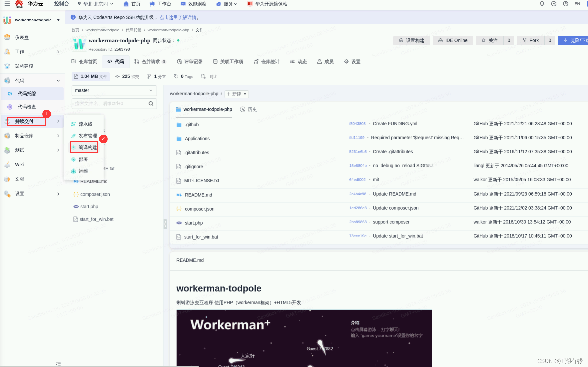This screenshot has height=367, width=588.
Task: Select 代码托管 in the sidebar
Action: [32, 94]
